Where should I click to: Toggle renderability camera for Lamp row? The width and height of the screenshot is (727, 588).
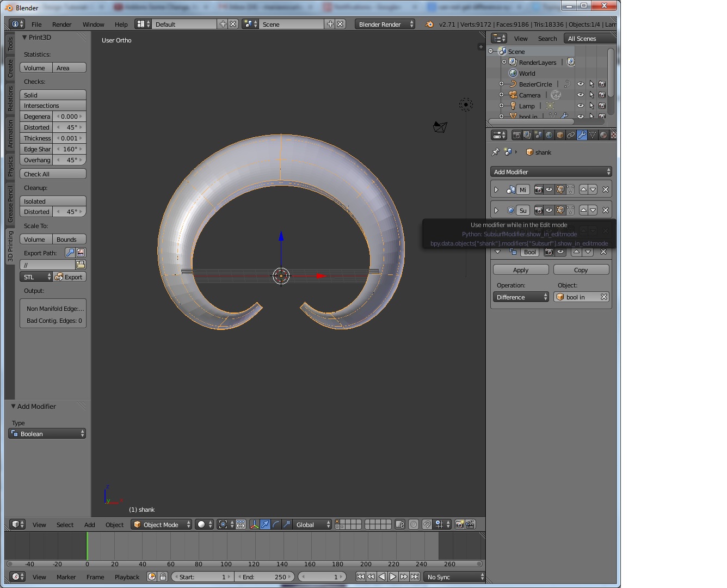tap(602, 106)
